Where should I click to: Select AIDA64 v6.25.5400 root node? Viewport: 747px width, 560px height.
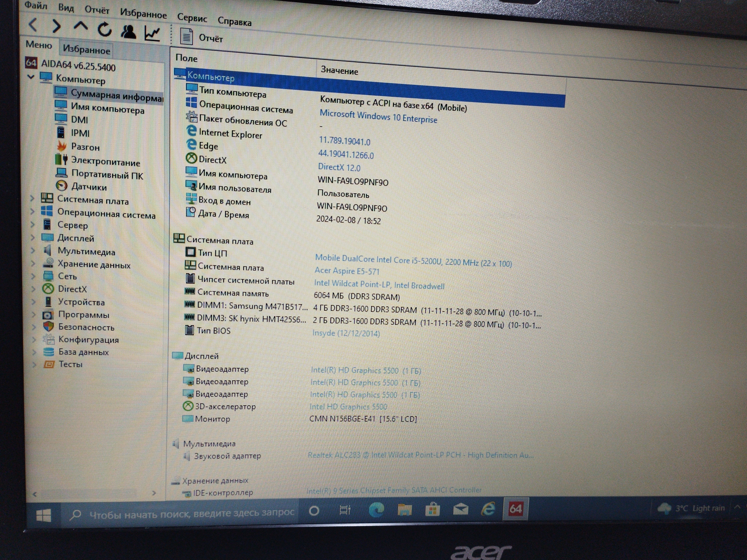coord(70,65)
